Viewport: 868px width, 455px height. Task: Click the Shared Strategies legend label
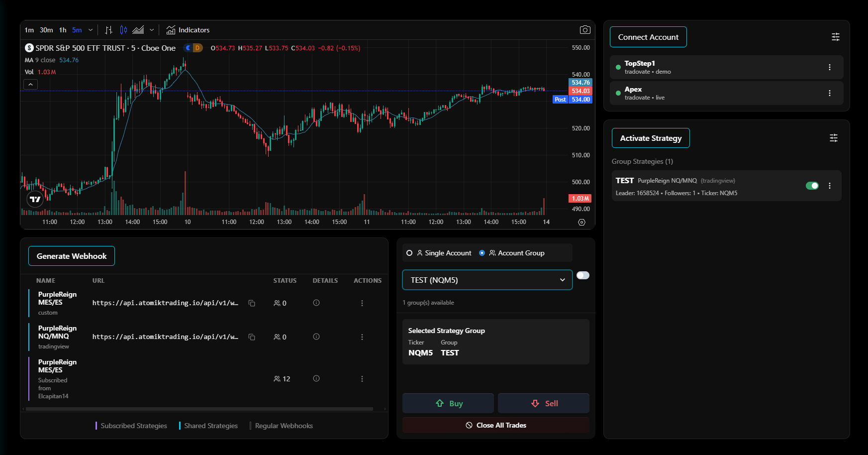coord(211,426)
